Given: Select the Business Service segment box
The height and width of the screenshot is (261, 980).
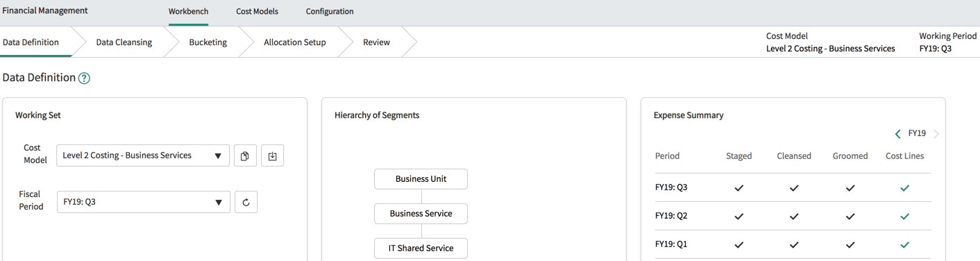Looking at the screenshot, I should [421, 214].
